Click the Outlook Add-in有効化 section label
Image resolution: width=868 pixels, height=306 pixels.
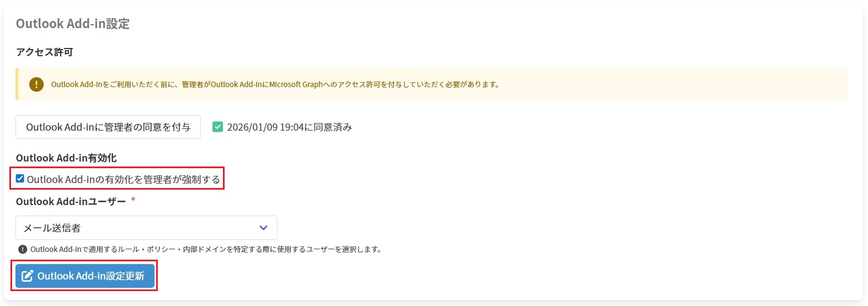pyautogui.click(x=66, y=158)
